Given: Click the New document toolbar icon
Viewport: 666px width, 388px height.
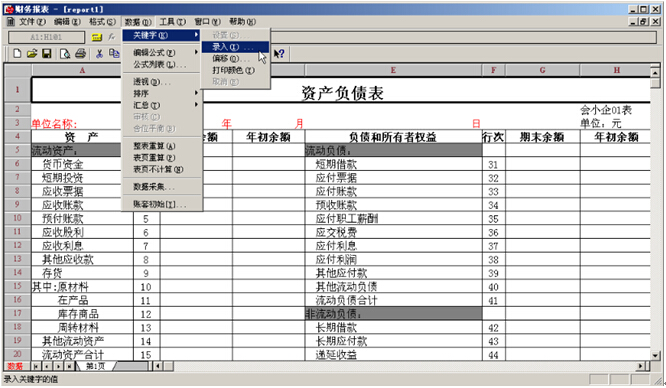Looking at the screenshot, I should (17, 54).
